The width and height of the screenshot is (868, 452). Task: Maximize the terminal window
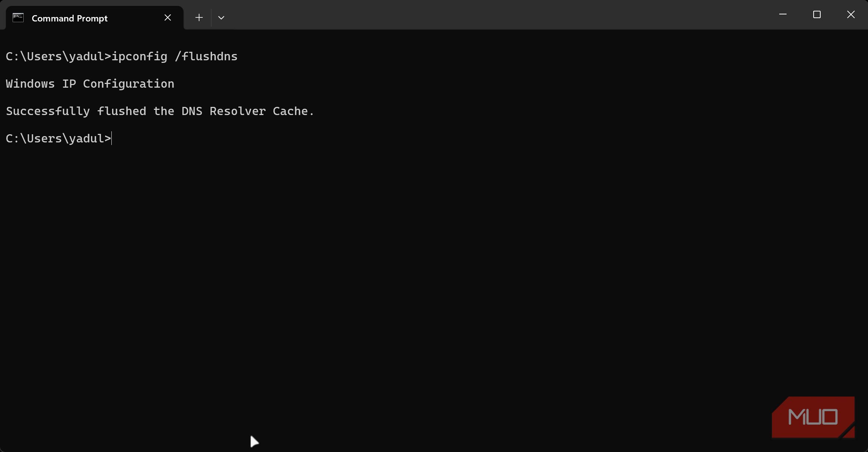click(817, 14)
